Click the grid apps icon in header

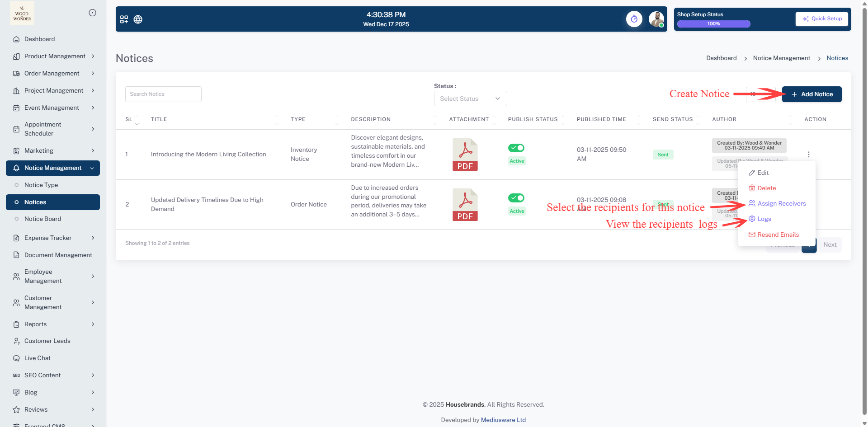point(124,19)
